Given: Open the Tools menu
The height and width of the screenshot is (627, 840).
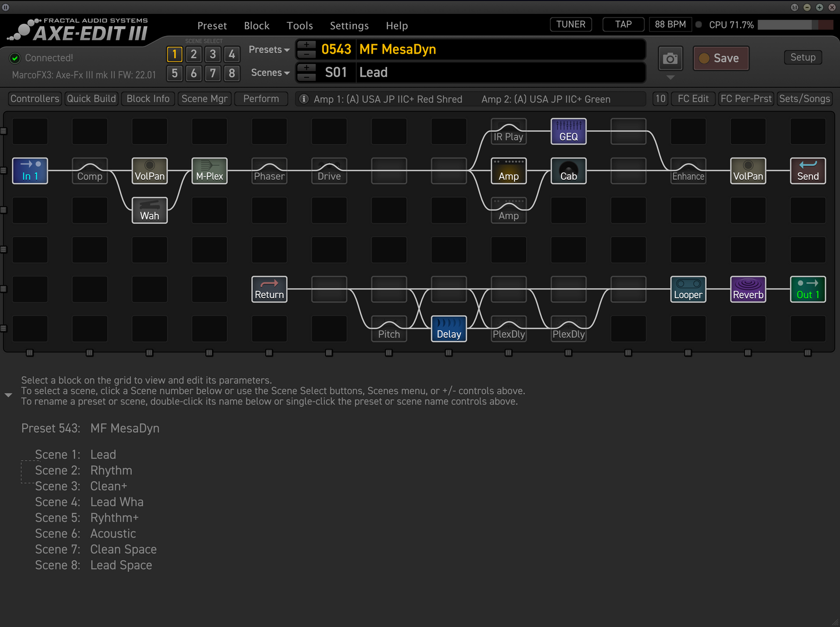Looking at the screenshot, I should 299,26.
